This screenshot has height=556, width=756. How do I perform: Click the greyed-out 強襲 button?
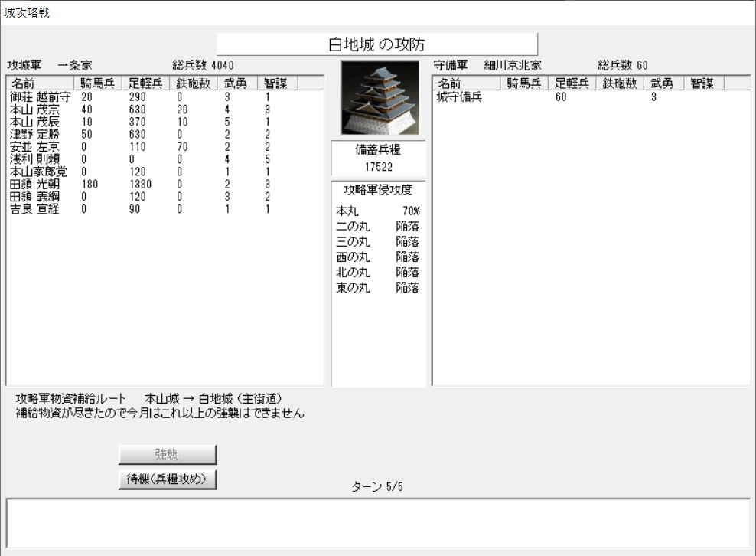pyautogui.click(x=168, y=454)
